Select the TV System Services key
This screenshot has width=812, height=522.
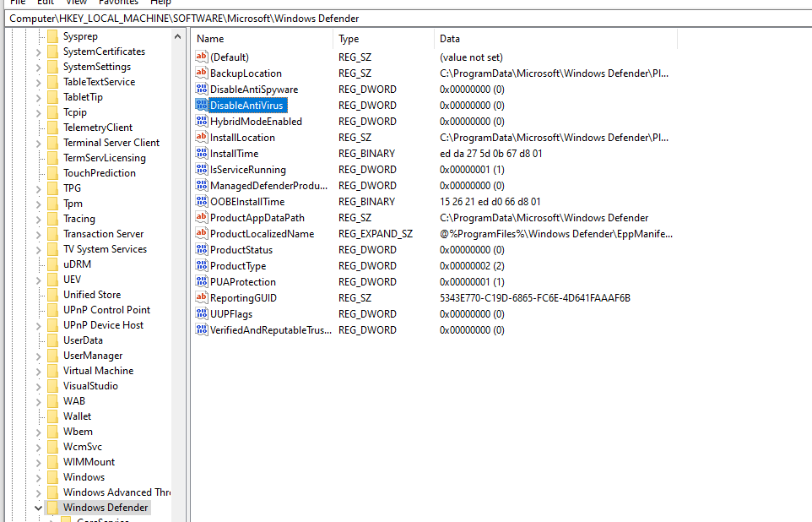[x=106, y=249]
